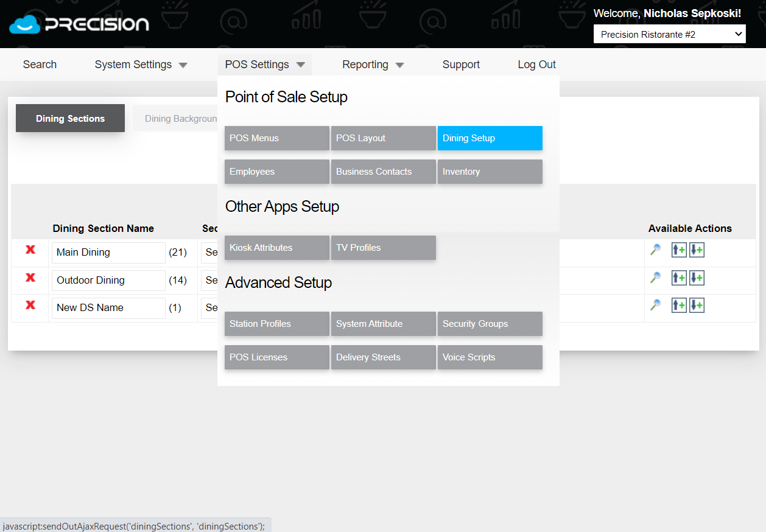The image size is (766, 532).
Task: Move Main Dining section up
Action: point(679,250)
